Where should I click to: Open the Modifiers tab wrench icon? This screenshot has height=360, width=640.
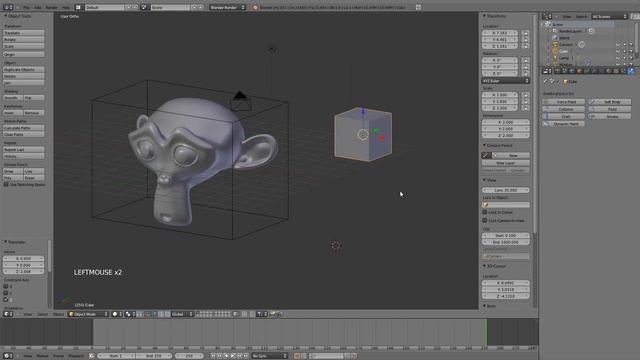click(x=593, y=71)
